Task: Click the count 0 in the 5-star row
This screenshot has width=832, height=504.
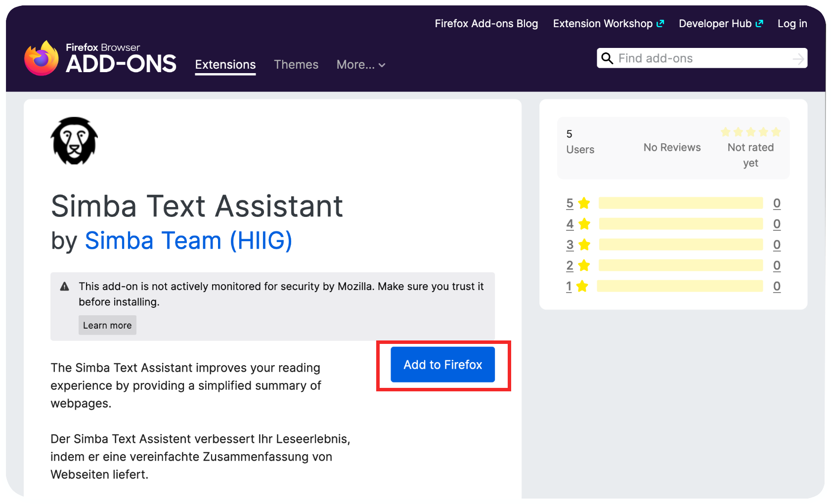Action: pyautogui.click(x=777, y=203)
